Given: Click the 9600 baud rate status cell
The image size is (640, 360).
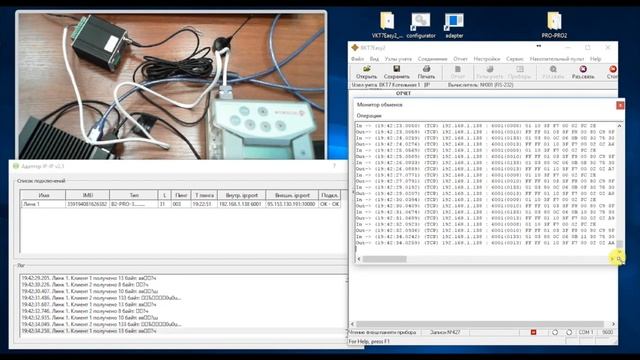Looking at the screenshot, I should pyautogui.click(x=607, y=332).
